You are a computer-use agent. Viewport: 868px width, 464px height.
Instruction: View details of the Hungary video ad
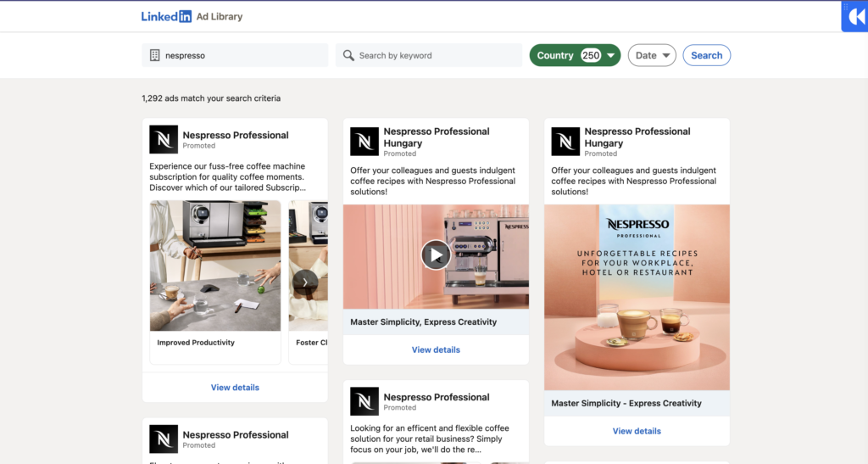click(x=436, y=350)
